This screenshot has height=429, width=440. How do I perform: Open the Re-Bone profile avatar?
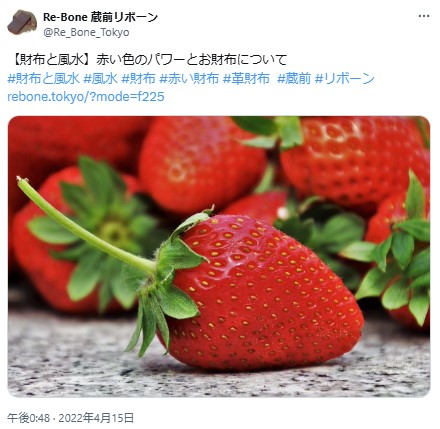(22, 22)
